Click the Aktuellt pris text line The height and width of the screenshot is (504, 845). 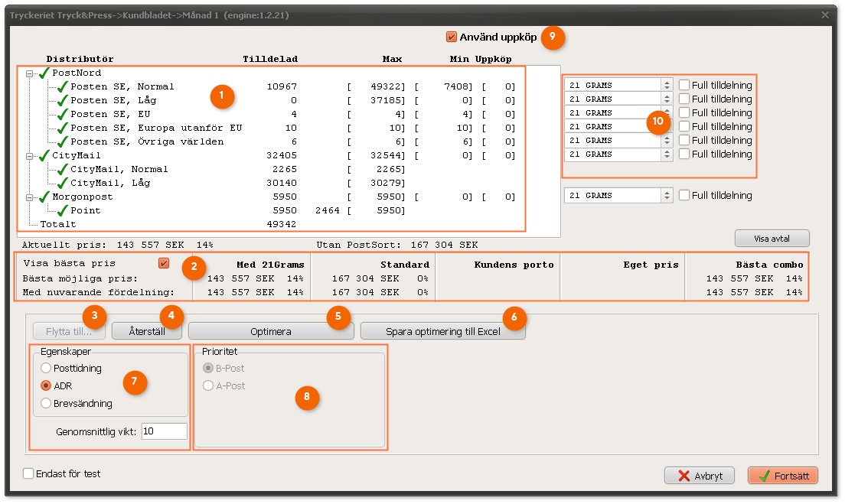click(117, 245)
